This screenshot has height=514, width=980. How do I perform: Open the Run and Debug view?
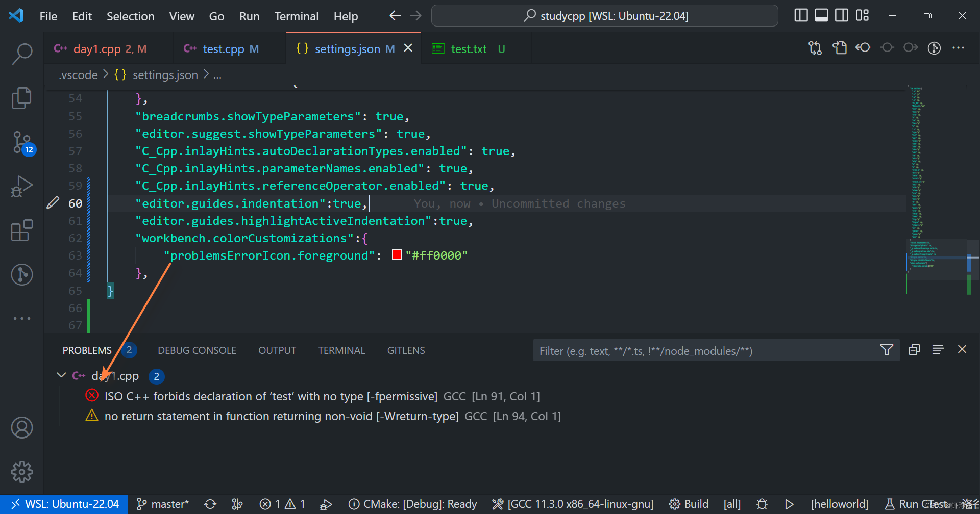click(x=22, y=186)
